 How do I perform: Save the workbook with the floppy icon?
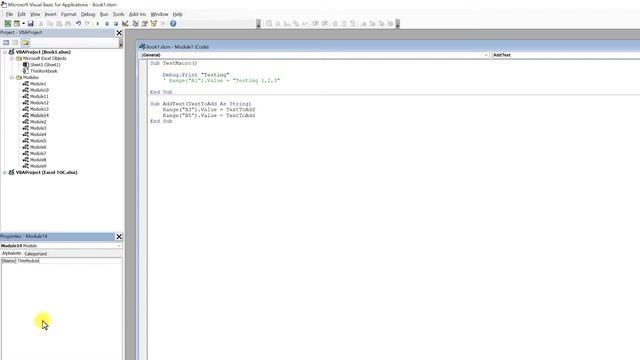click(31, 24)
